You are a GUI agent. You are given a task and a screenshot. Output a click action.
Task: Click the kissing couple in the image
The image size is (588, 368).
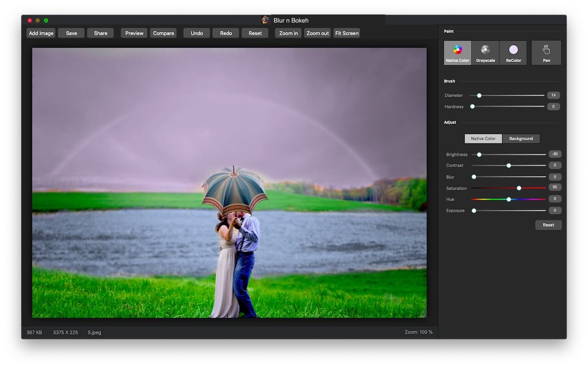(x=236, y=264)
